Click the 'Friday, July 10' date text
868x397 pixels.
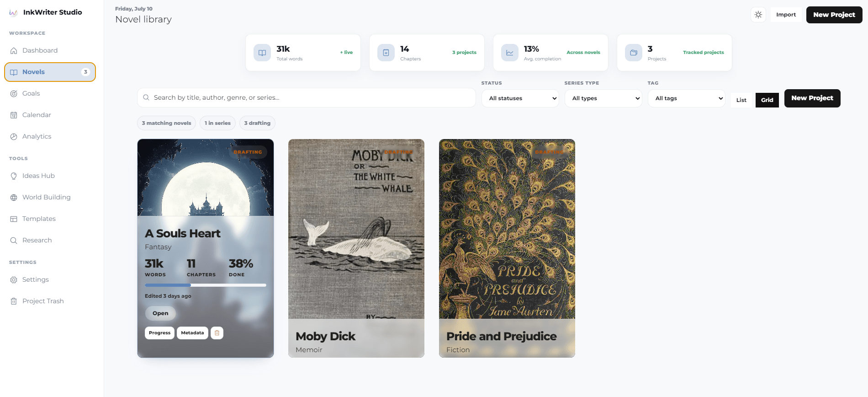[134, 9]
